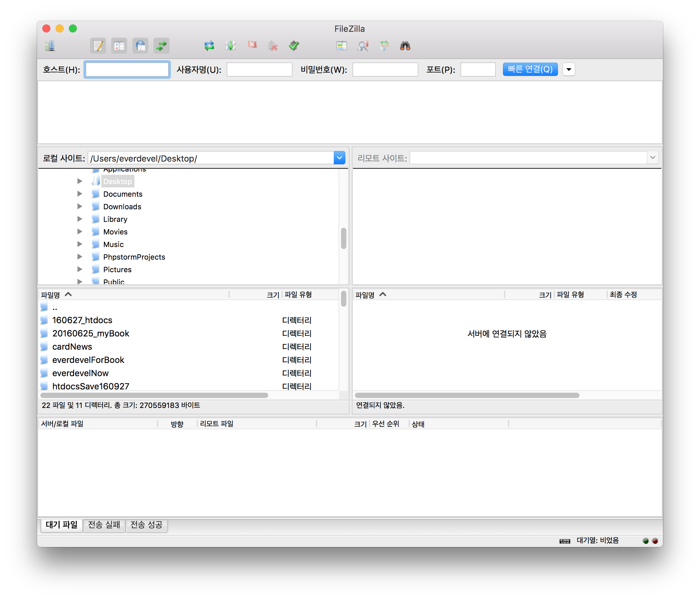Viewport: 700px width, 600px height.
Task: Toggle the transfer queue display icon
Action: pos(162,46)
